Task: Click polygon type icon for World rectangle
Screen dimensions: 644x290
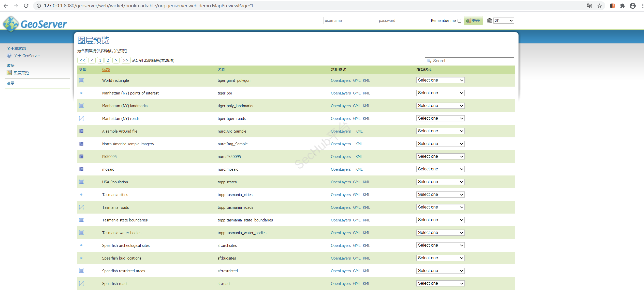Action: pos(81,80)
